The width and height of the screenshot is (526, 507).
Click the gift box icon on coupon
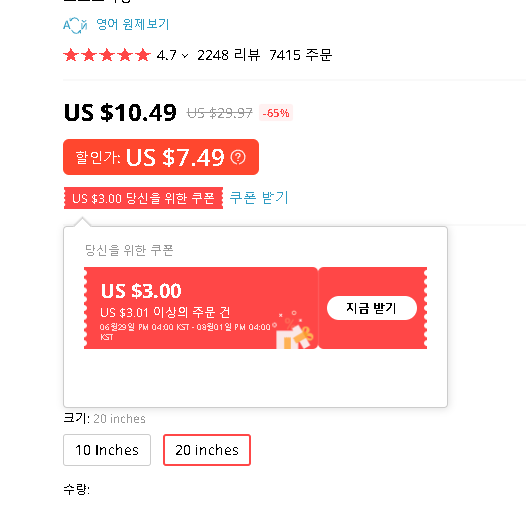[x=295, y=334]
